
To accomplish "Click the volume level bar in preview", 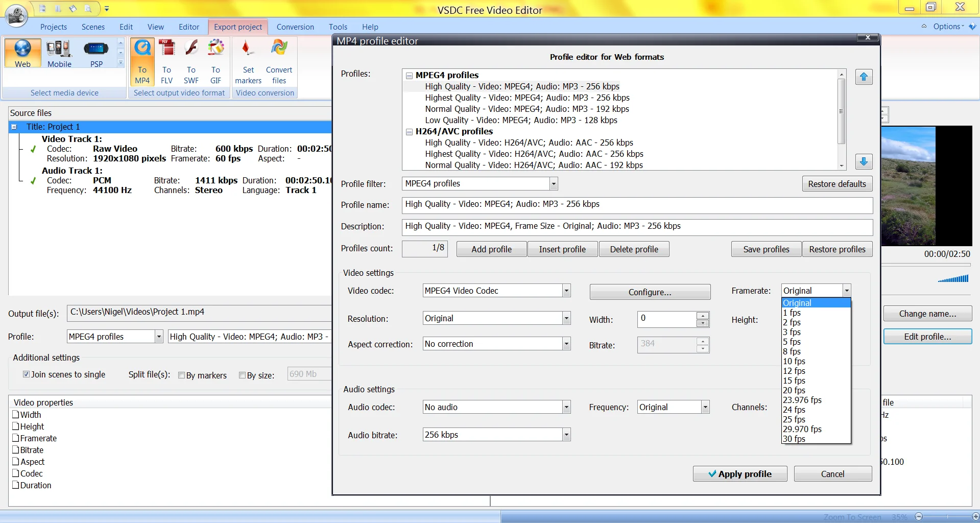I will click(x=953, y=279).
